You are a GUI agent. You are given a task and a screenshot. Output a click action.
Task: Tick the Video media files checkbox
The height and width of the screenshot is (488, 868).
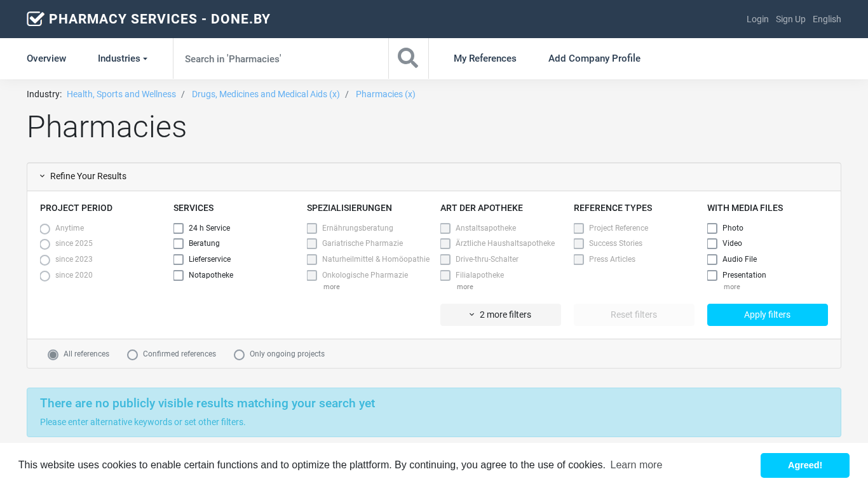pos(712,243)
